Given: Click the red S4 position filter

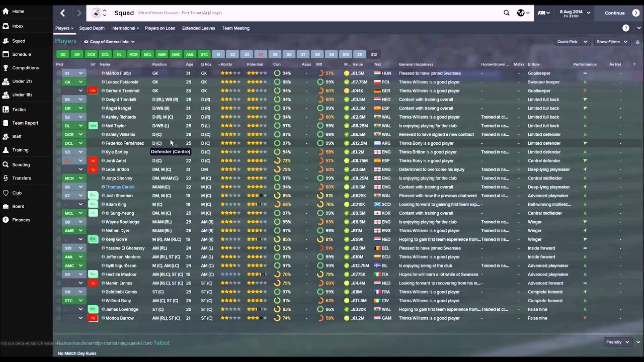Looking at the screenshot, I should [x=261, y=54].
